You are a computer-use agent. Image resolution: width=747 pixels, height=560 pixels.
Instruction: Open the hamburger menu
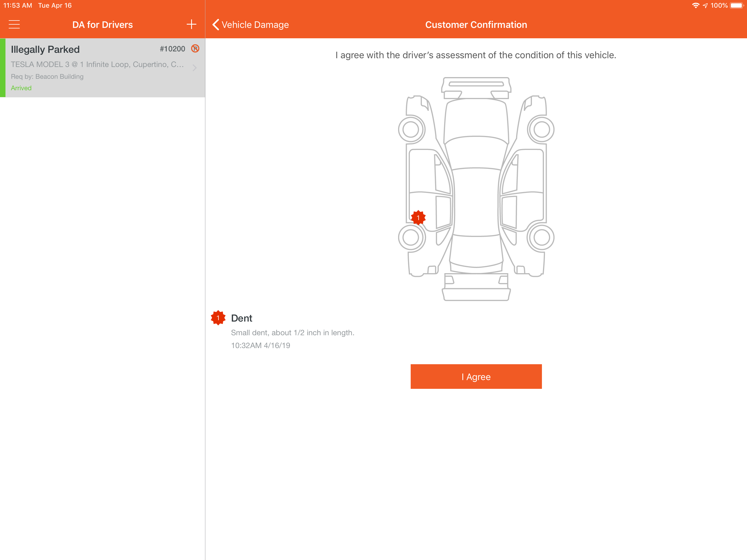14,24
